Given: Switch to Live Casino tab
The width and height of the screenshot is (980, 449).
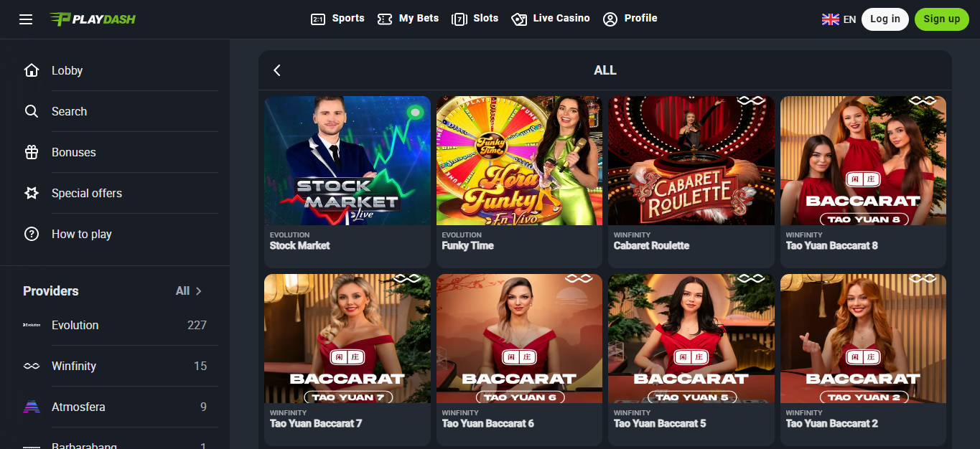Looking at the screenshot, I should [x=551, y=19].
